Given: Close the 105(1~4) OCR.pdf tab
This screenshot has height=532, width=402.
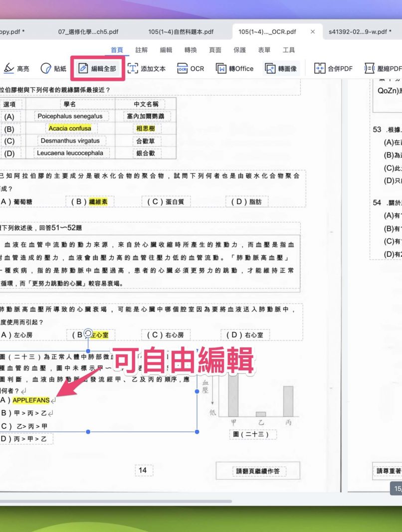Looking at the screenshot, I should pos(313,31).
